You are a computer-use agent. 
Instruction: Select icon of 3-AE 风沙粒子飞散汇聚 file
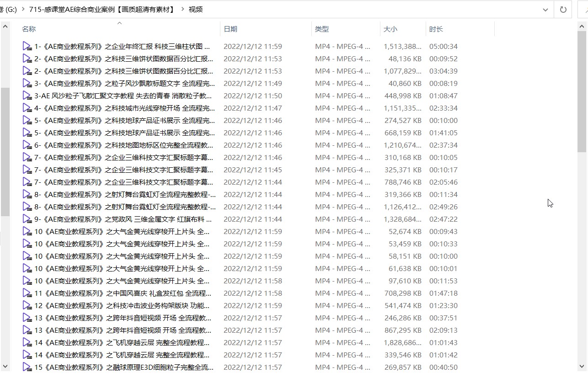pyautogui.click(x=27, y=96)
